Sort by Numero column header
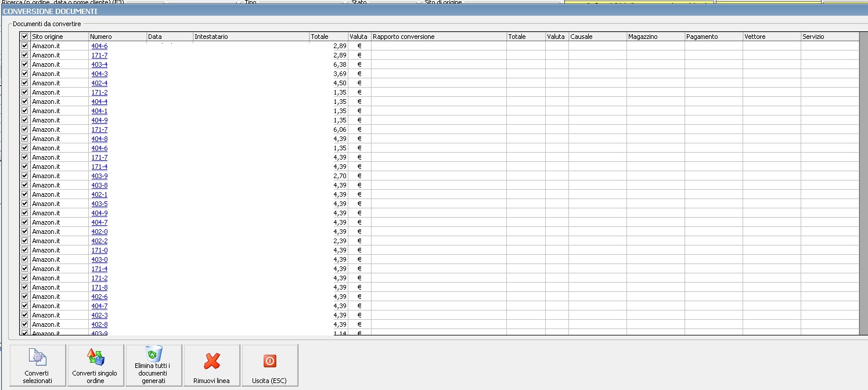Screen dimensions: 868x390 coord(117,37)
